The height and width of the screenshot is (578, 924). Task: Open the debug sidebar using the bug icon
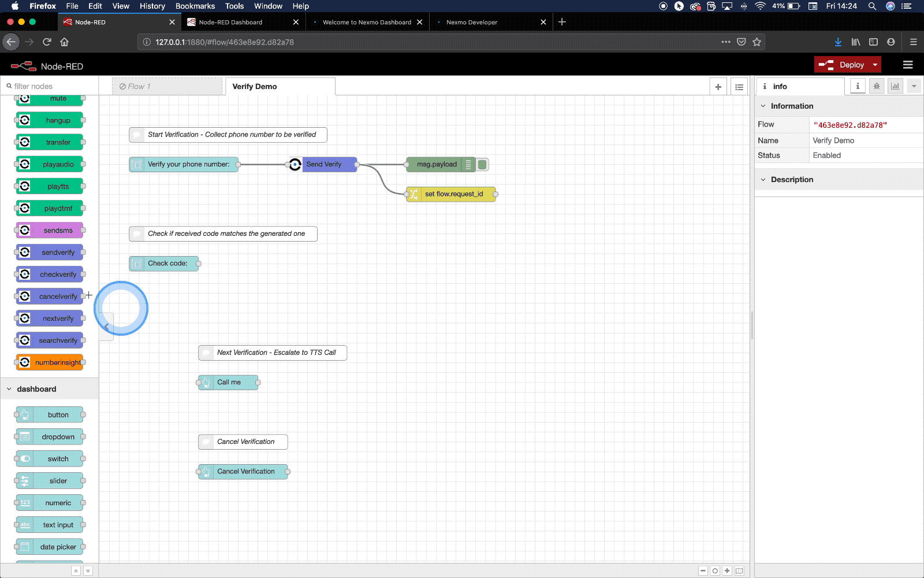pos(876,86)
